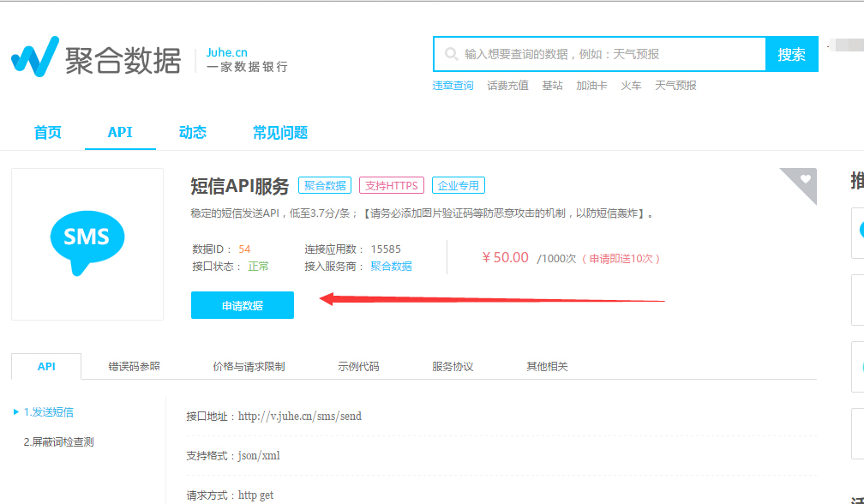Select the 其他相关 tab
This screenshot has height=504, width=864.
pos(547,366)
